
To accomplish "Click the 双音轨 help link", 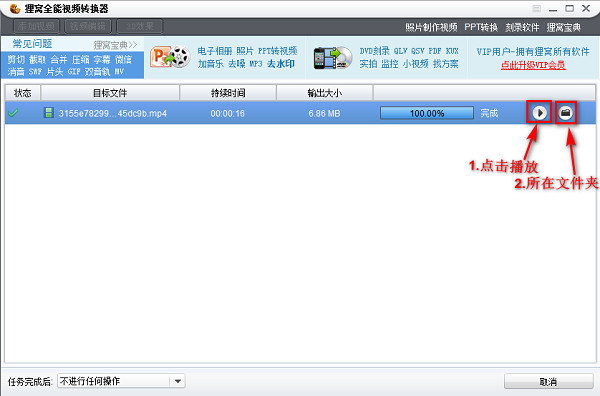I will [x=98, y=72].
